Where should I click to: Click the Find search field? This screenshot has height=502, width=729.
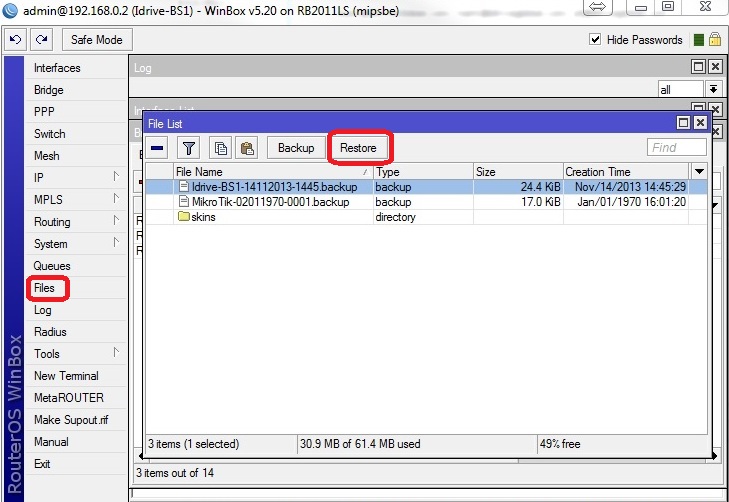[x=676, y=148]
